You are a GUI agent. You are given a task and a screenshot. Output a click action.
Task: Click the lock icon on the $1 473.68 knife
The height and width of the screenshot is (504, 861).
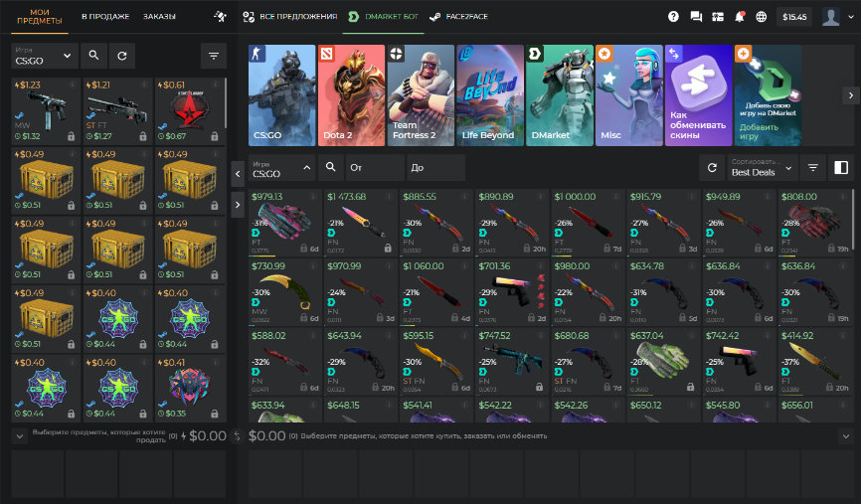tap(388, 249)
